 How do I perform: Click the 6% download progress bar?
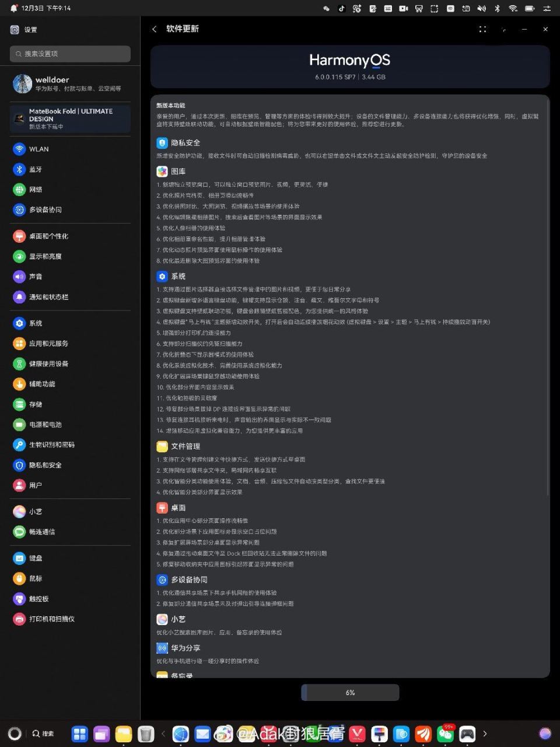[x=350, y=693]
